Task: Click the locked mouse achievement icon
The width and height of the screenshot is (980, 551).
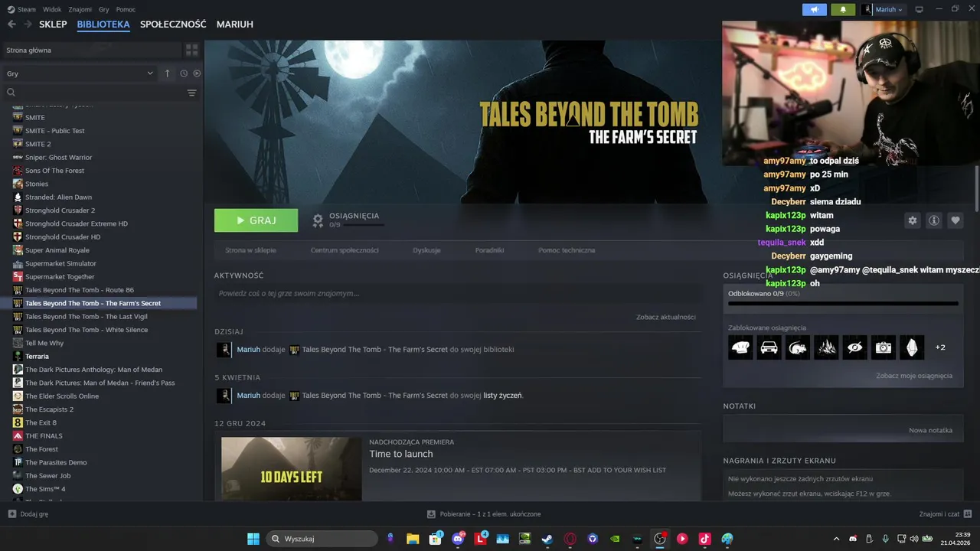Action: [797, 347]
